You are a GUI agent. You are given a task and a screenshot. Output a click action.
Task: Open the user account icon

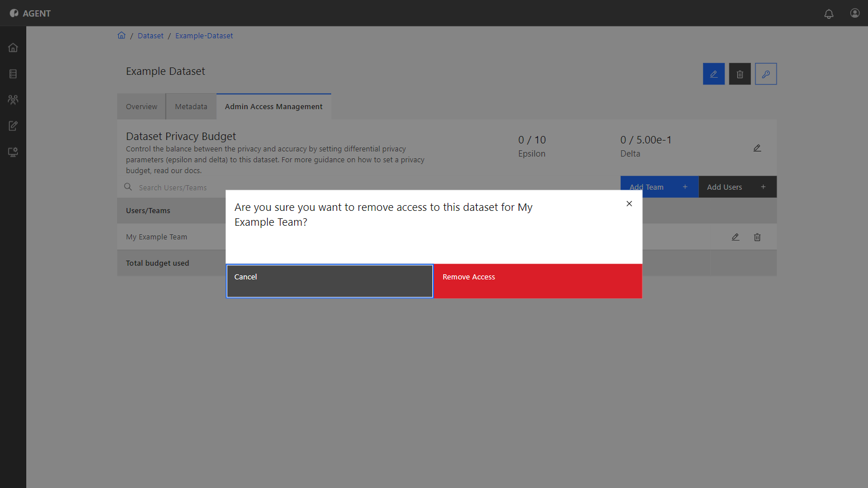[855, 13]
